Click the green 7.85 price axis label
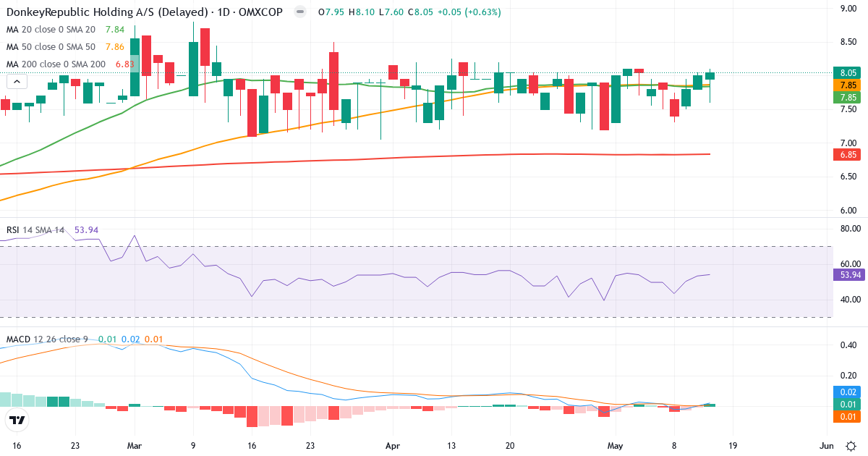This screenshot has height=456, width=868. pos(848,97)
